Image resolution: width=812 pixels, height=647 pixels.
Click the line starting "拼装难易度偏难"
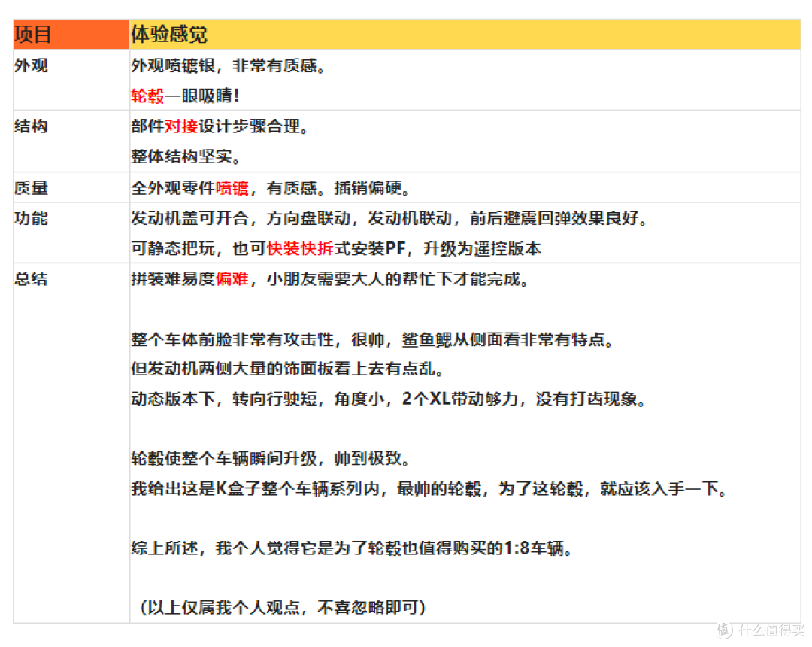click(x=330, y=279)
